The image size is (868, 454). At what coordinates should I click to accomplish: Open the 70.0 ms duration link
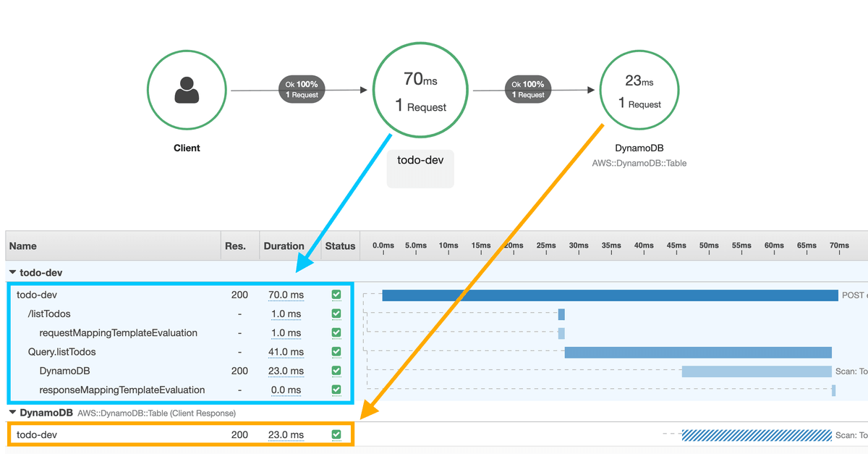[286, 295]
